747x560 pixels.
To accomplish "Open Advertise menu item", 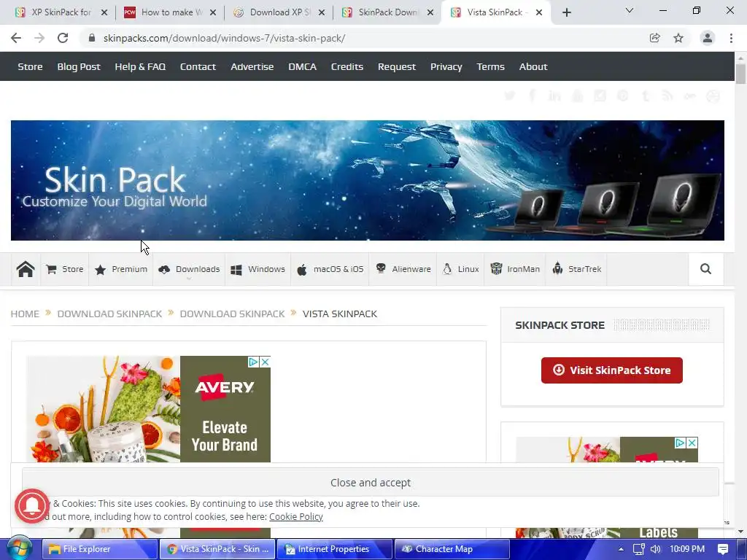I will coord(252,66).
